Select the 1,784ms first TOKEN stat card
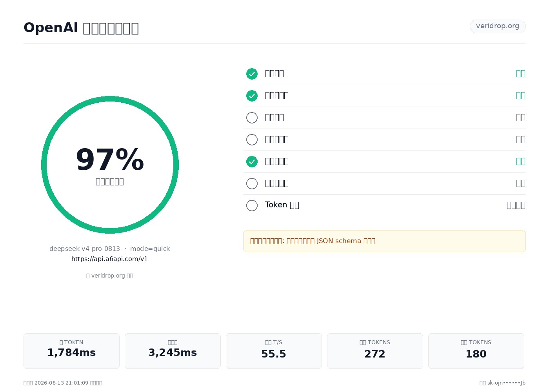The height and width of the screenshot is (392, 549). [71, 351]
